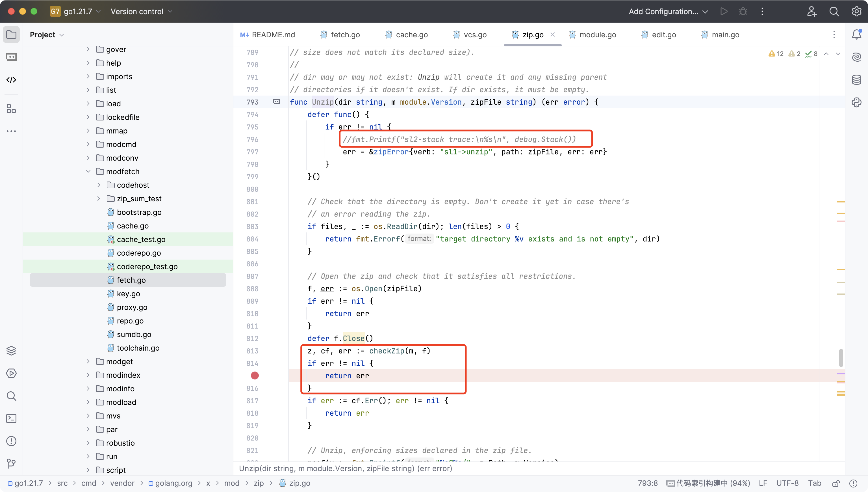This screenshot has height=492, width=868.
Task: Open the Project tool window icon
Action: click(x=11, y=34)
